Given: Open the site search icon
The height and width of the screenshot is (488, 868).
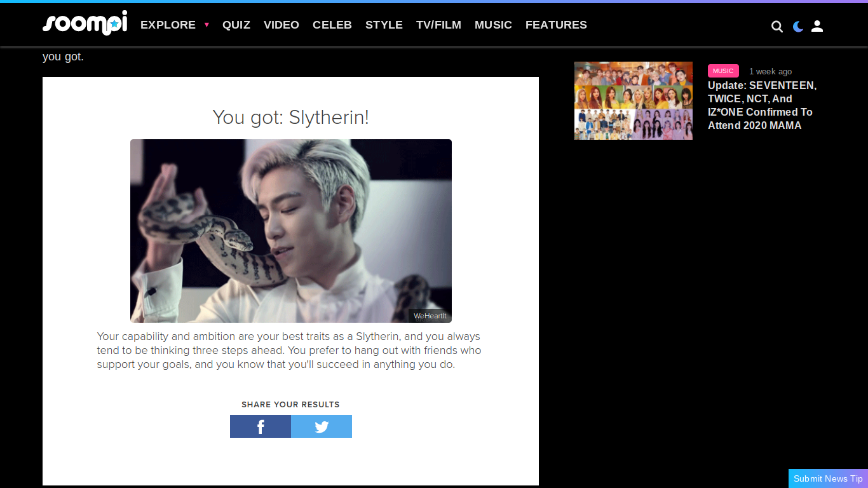Looking at the screenshot, I should (776, 26).
